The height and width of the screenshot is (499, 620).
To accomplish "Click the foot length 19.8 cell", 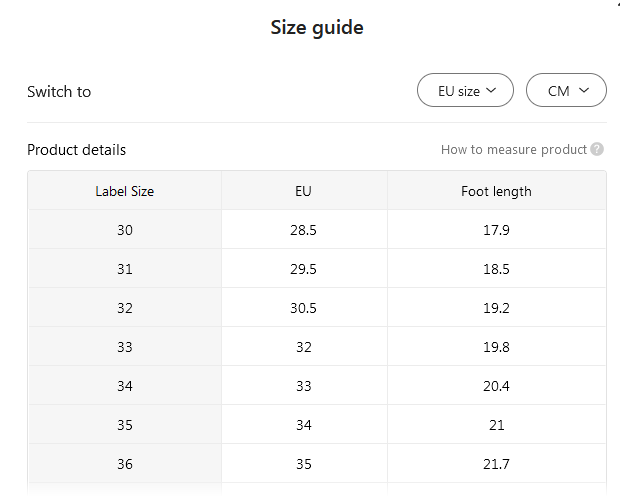I will pos(496,347).
